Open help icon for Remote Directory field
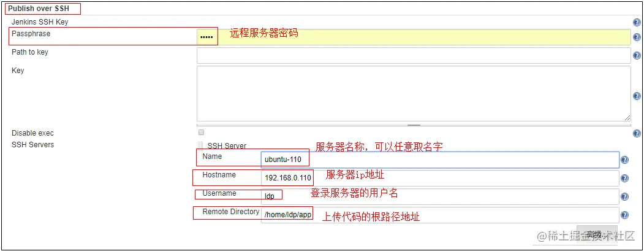Image resolution: width=644 pixels, height=251 pixels. coord(624,215)
